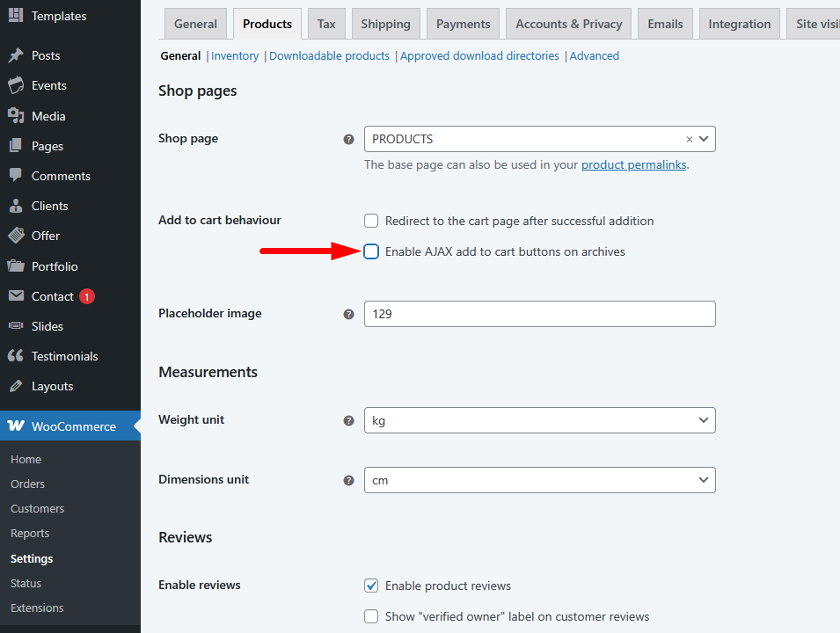This screenshot has height=633, width=840.
Task: Enable AJAX add to cart buttons checkbox
Action: click(x=371, y=251)
